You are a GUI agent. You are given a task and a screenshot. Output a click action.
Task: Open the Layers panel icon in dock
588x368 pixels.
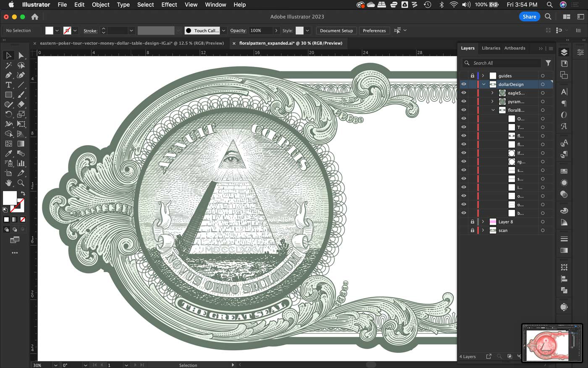coord(564,52)
